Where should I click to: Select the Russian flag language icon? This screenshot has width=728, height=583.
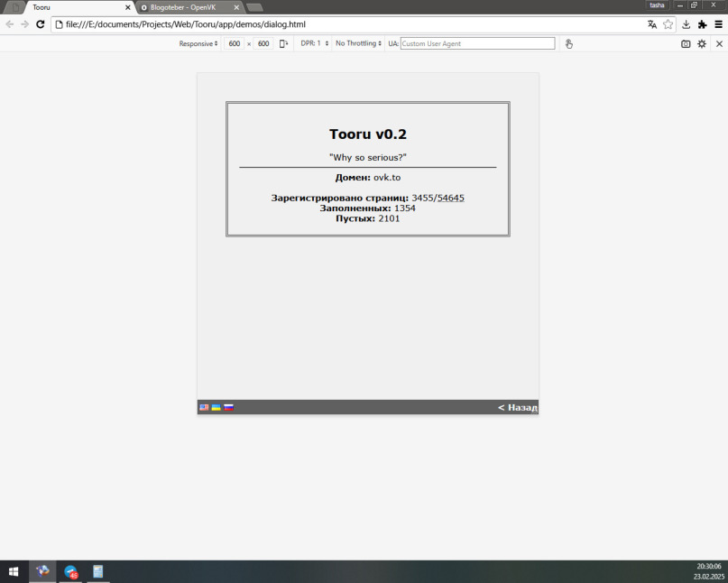(228, 407)
